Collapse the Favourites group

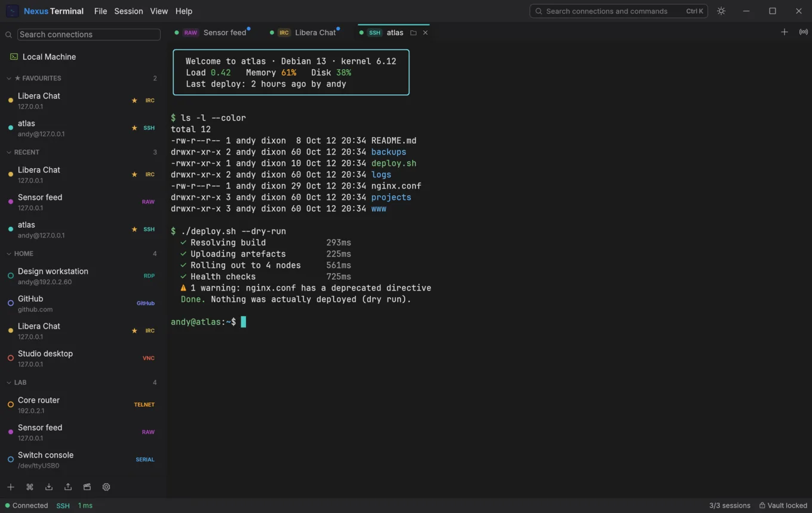tap(9, 78)
